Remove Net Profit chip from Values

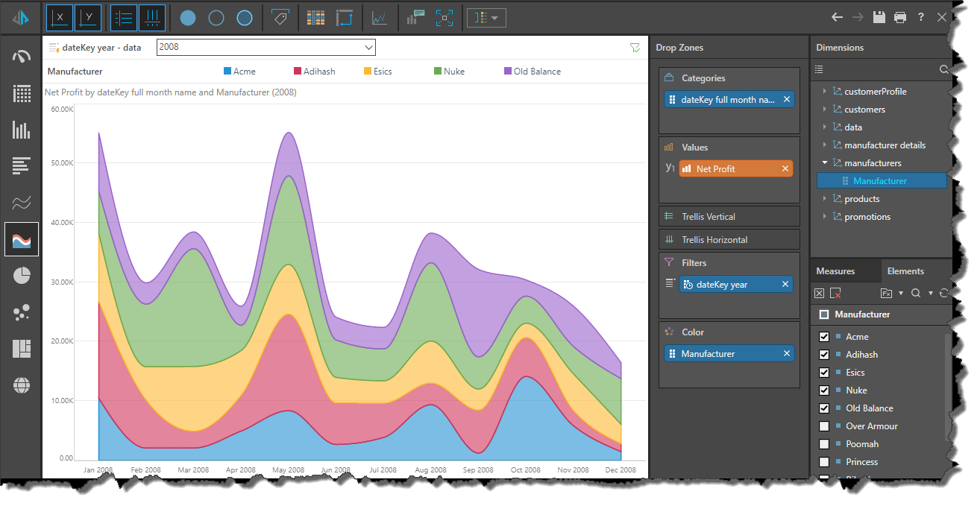(x=785, y=169)
